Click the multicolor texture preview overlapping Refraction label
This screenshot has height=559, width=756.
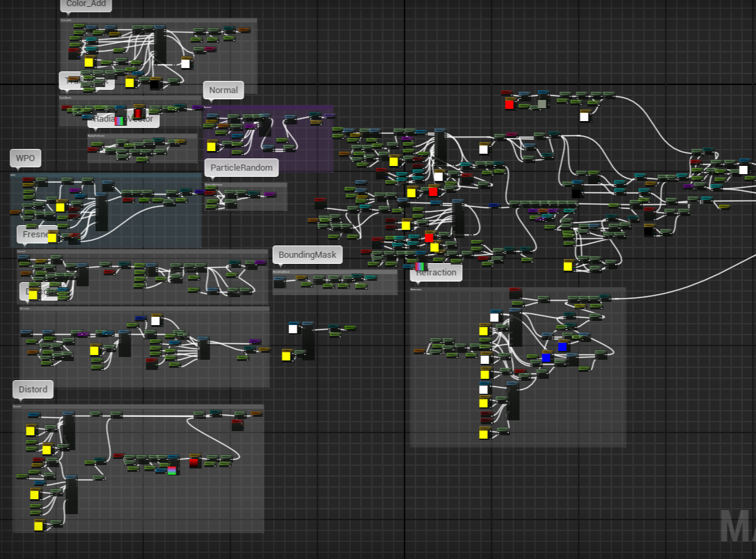coord(420,267)
